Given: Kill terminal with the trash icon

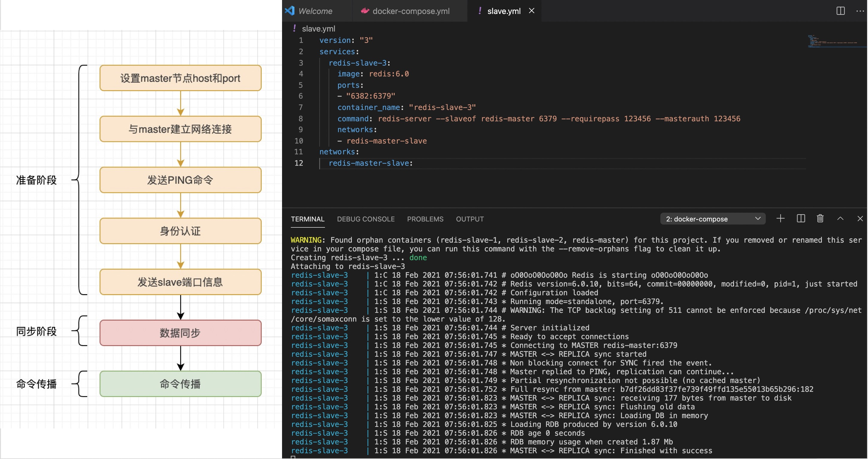Looking at the screenshot, I should [820, 218].
